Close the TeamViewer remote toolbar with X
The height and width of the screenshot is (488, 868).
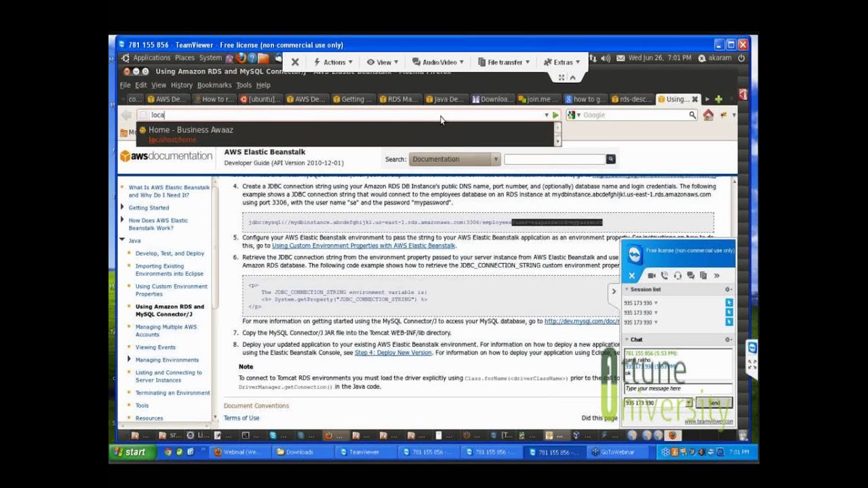295,62
